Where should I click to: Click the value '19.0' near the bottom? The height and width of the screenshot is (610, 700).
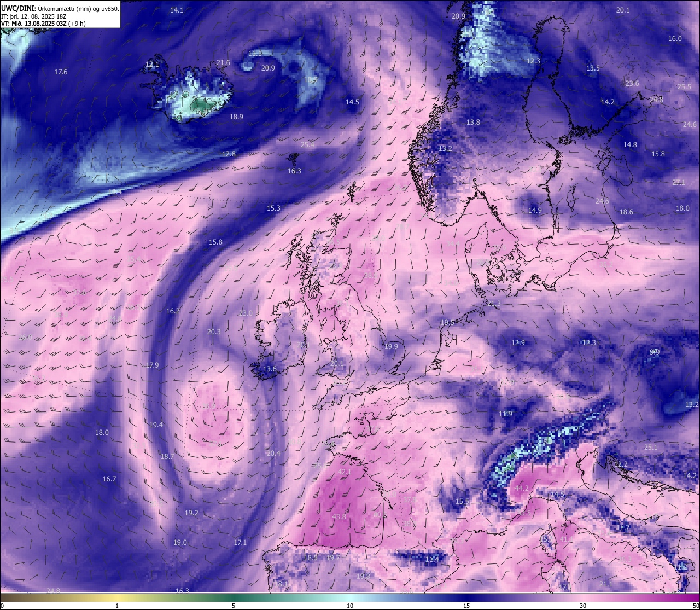(180, 543)
